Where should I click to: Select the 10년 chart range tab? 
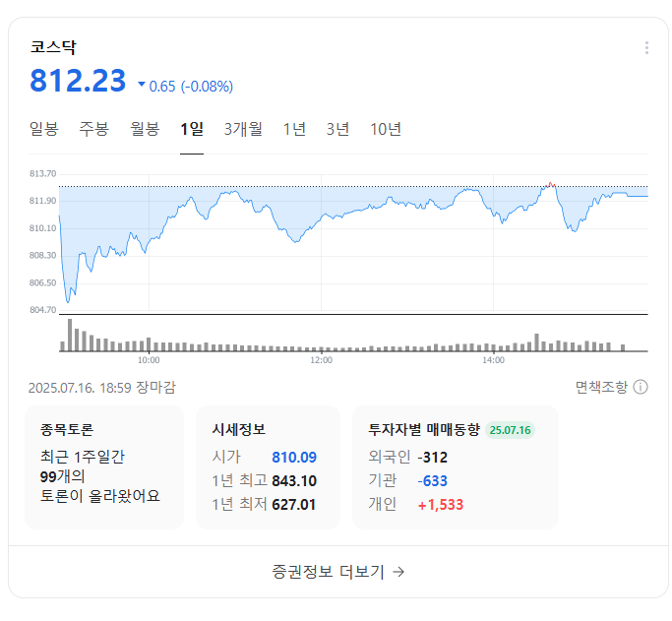[386, 129]
